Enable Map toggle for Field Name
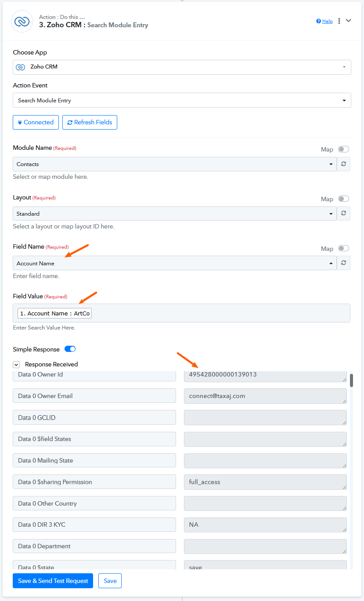 [x=343, y=248]
